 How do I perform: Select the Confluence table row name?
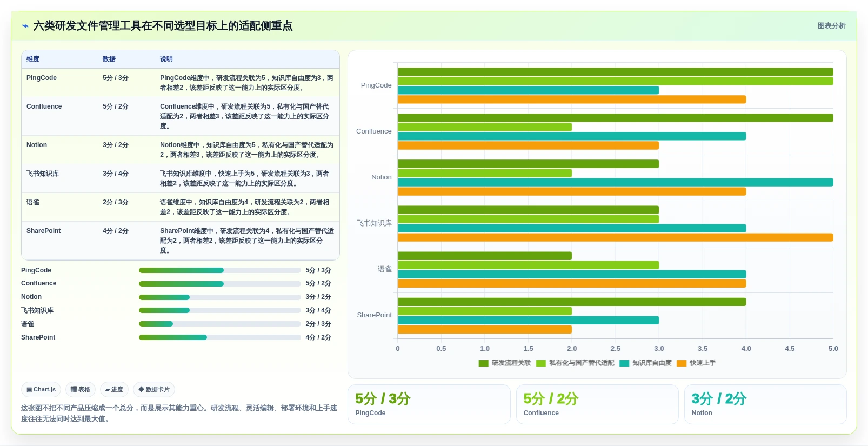point(44,106)
